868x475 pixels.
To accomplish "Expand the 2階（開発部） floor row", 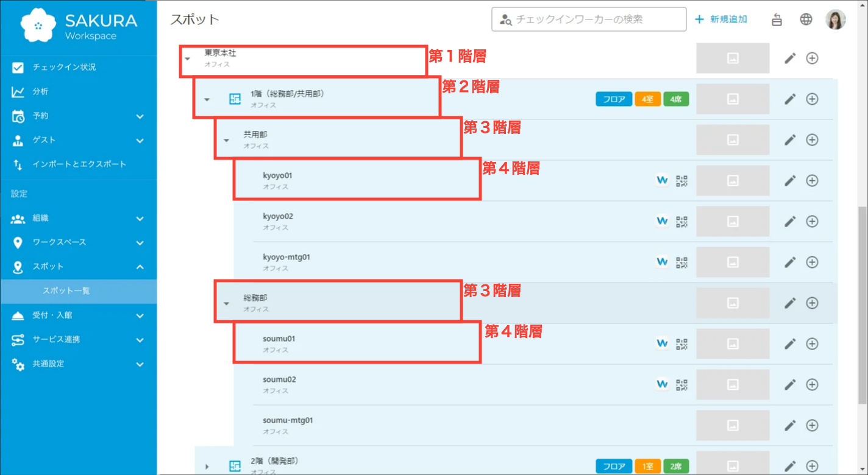I will 207,466.
